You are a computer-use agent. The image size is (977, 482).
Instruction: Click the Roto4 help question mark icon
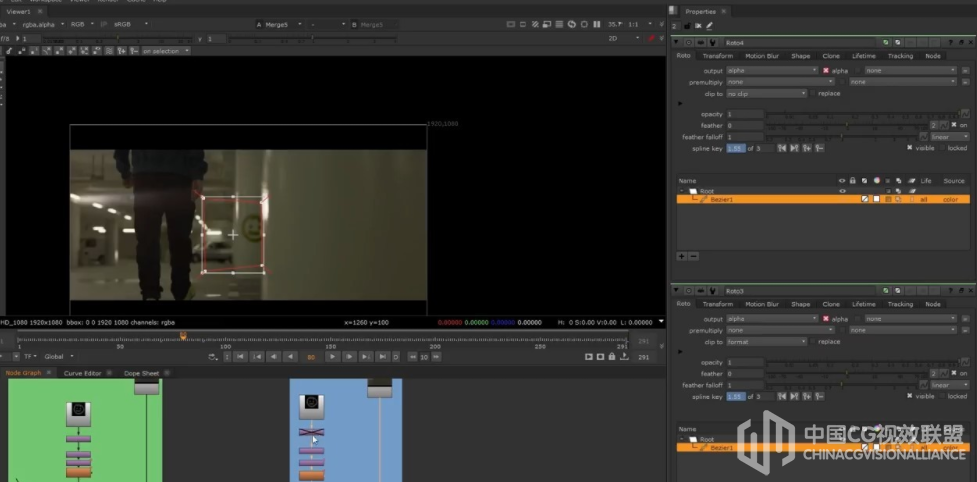pyautogui.click(x=950, y=42)
